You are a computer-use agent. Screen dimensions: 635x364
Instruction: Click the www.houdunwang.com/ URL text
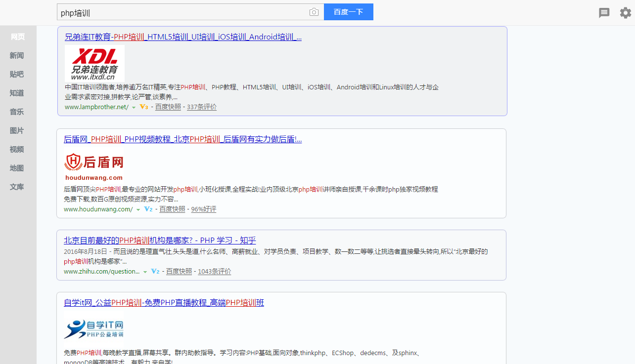[x=98, y=209]
